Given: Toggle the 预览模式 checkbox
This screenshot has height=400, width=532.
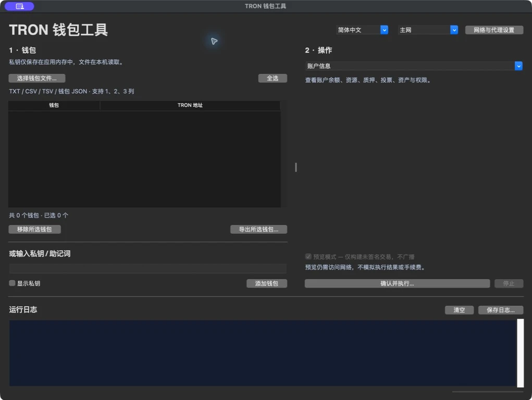Looking at the screenshot, I should [x=308, y=256].
